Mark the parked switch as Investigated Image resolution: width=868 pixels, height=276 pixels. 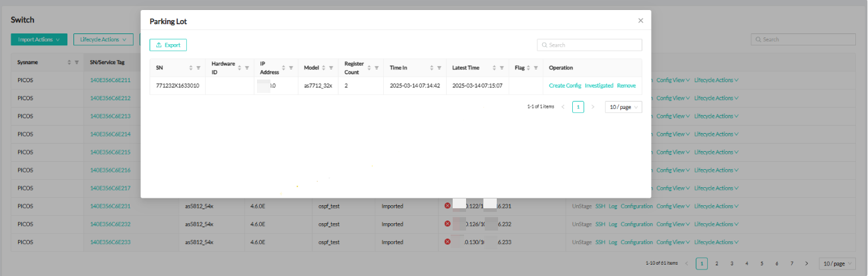599,86
